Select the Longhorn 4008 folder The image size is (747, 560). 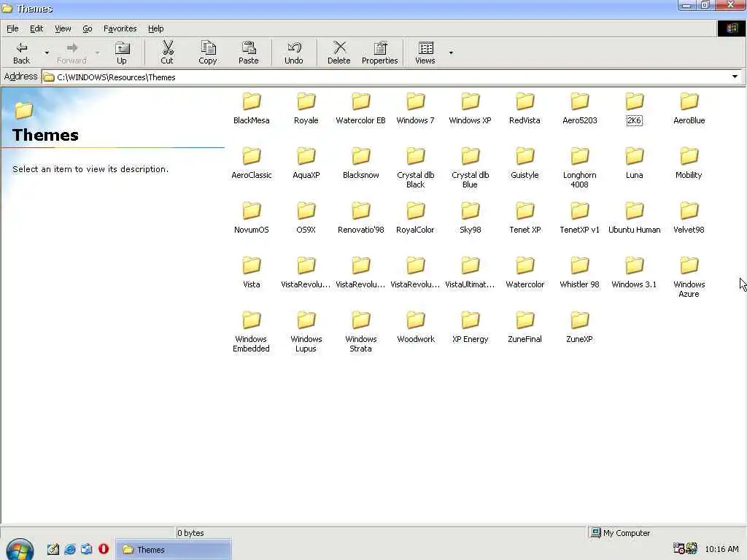pos(580,168)
